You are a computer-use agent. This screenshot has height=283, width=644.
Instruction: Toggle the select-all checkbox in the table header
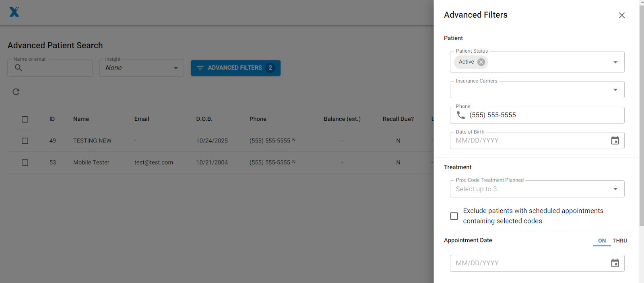25,119
